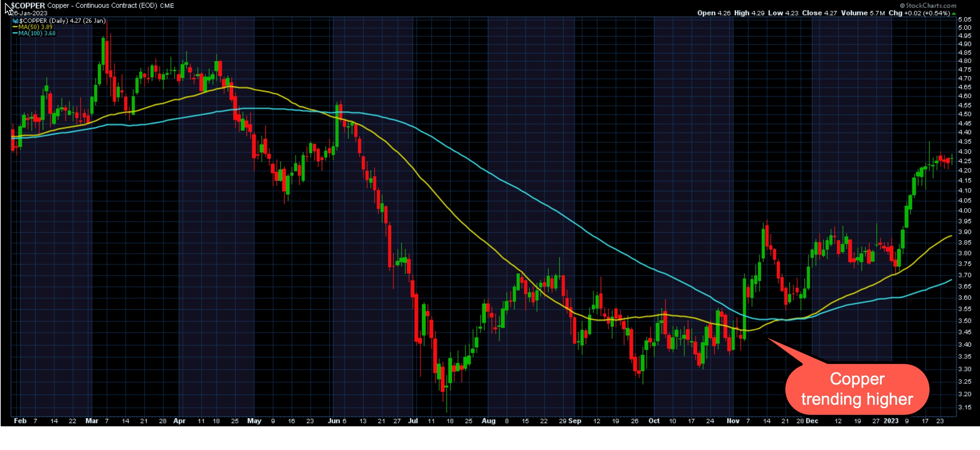Click the 2023 year label on time axis
This screenshot has height=450, width=980.
(890, 421)
